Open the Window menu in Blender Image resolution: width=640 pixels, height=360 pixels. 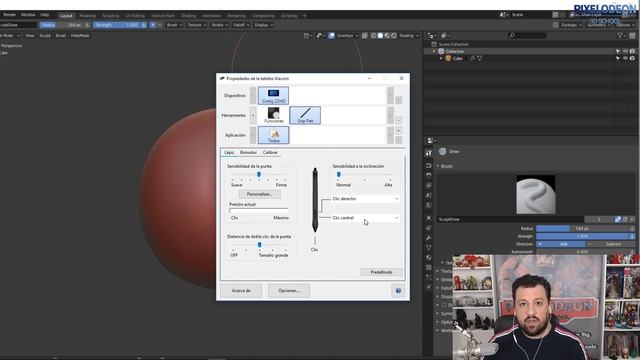28,15
